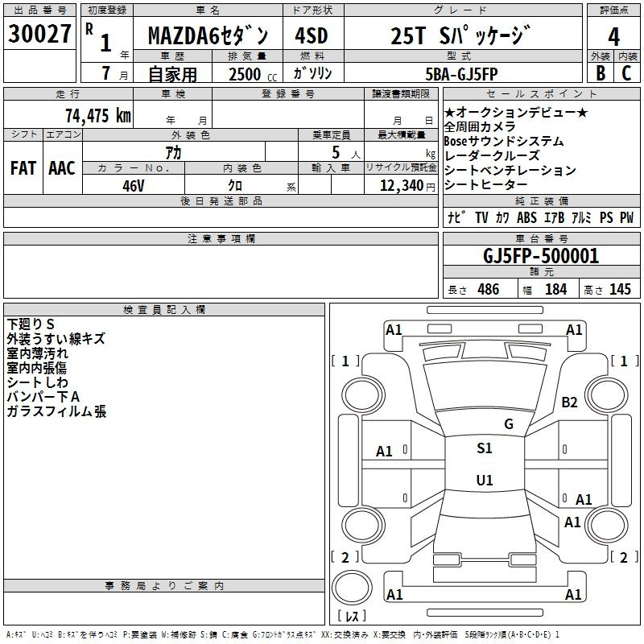The height and width of the screenshot is (644, 644).
Task: Click air conditioner type AAC
Action: click(62, 168)
